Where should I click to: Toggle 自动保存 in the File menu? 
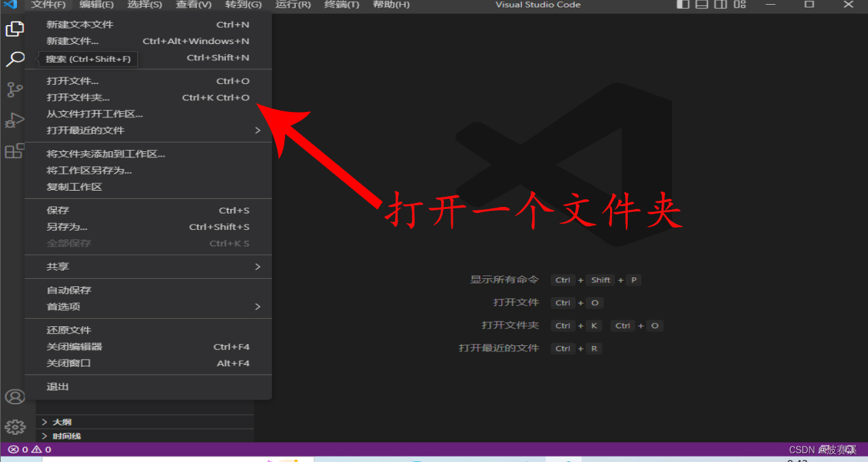tap(148, 290)
